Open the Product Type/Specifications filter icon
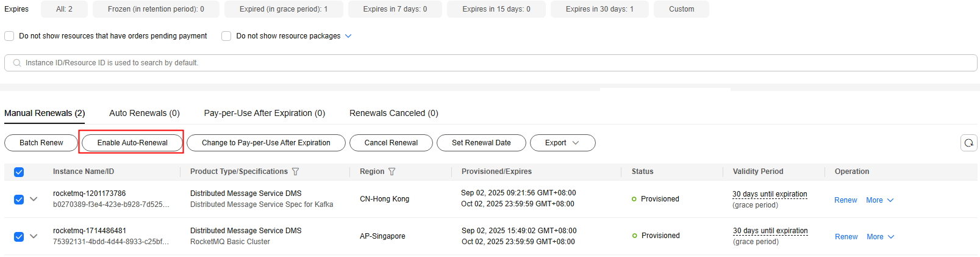 pyautogui.click(x=296, y=172)
